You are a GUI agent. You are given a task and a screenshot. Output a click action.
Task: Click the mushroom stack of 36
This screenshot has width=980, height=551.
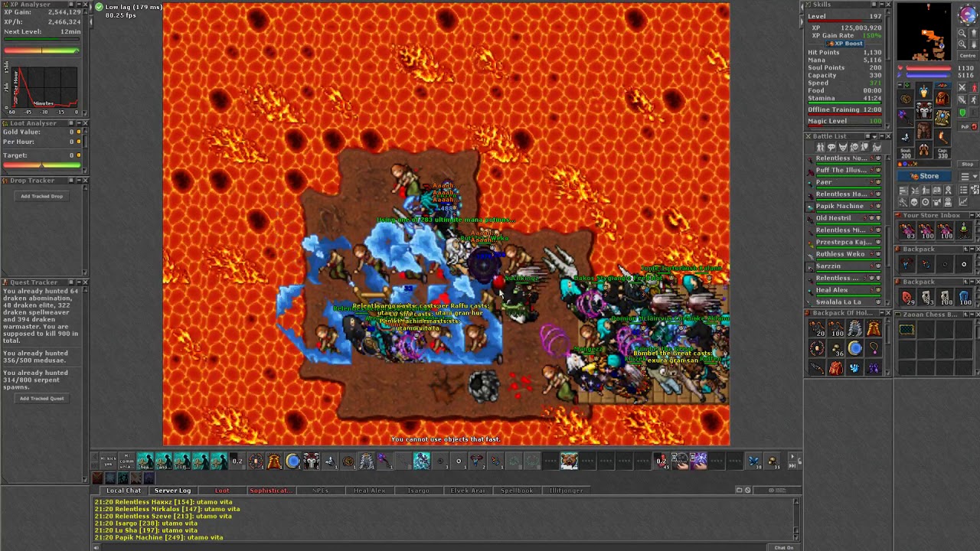click(836, 349)
